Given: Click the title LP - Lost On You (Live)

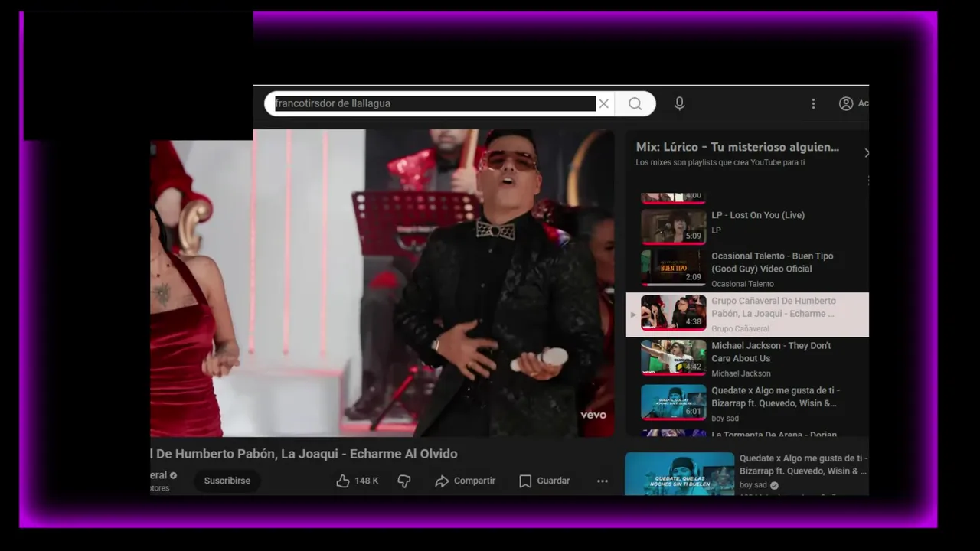Looking at the screenshot, I should tap(758, 215).
